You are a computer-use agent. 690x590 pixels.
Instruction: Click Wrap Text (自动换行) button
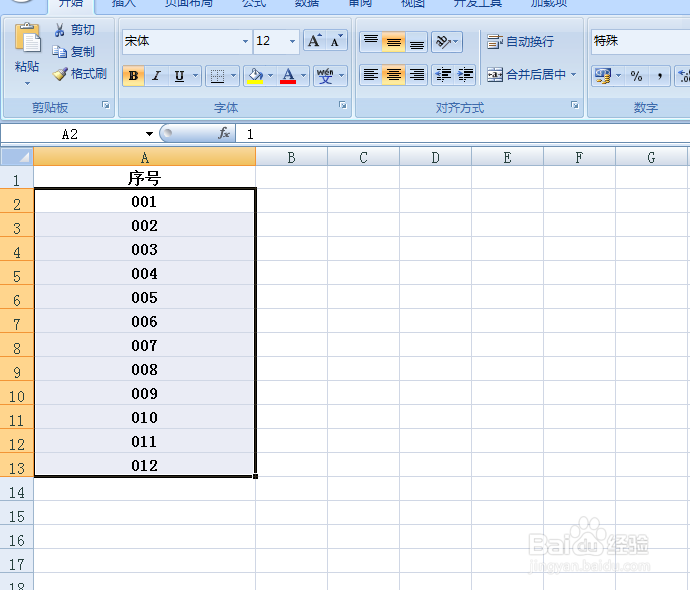[520, 41]
